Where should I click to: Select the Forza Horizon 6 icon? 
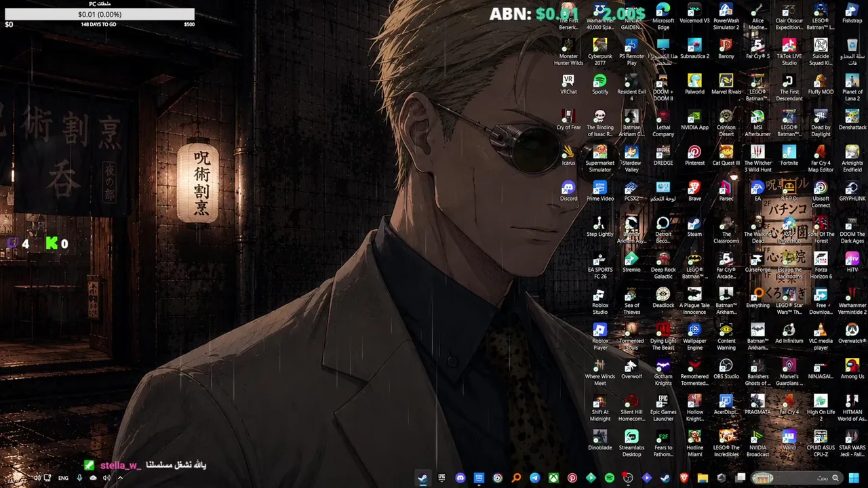tap(821, 266)
